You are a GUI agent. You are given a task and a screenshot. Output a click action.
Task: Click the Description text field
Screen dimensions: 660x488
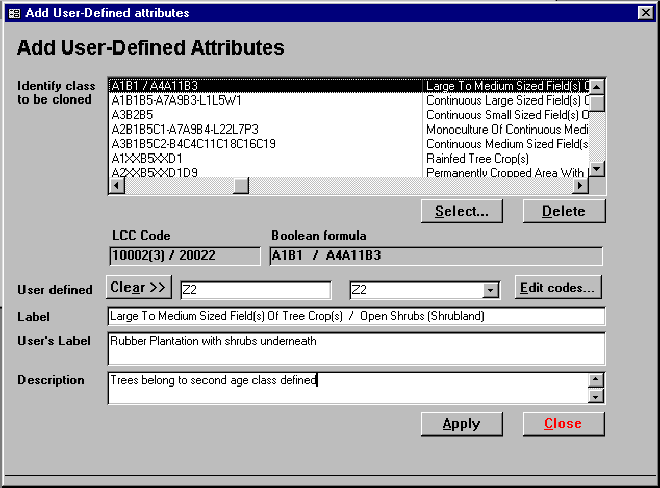tap(348, 387)
